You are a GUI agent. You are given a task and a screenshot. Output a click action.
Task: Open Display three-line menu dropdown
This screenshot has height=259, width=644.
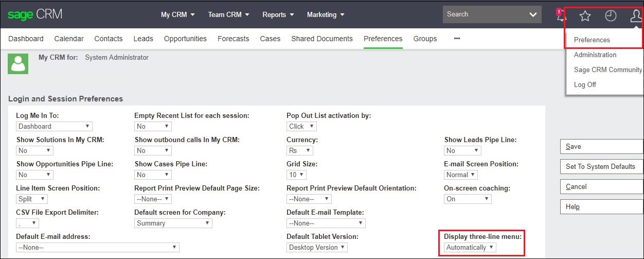(x=470, y=247)
